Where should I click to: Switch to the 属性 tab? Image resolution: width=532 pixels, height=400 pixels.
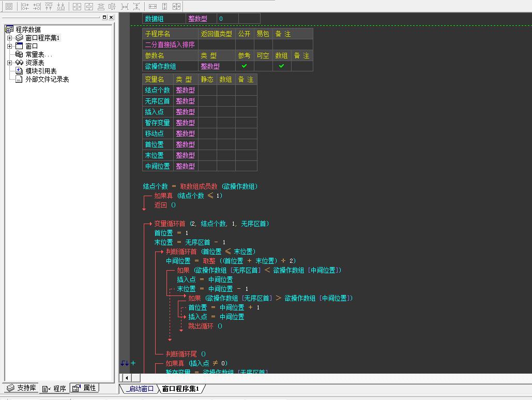[x=84, y=388]
